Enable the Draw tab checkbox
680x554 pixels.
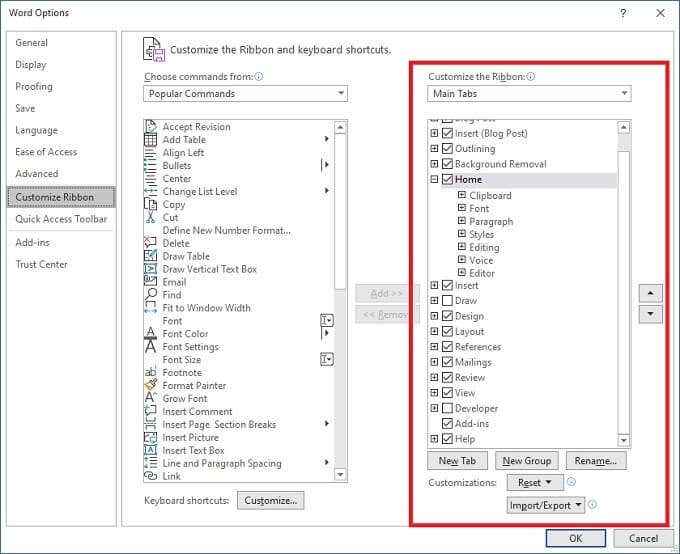(x=447, y=301)
